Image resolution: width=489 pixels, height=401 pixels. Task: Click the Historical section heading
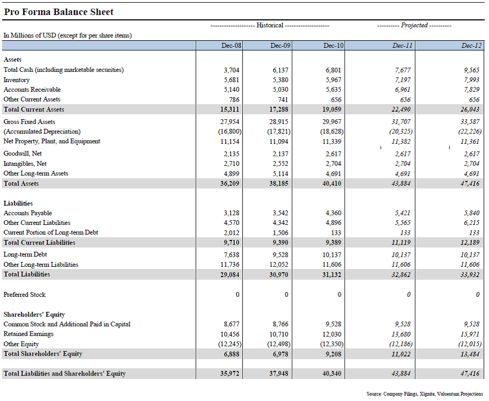point(270,25)
